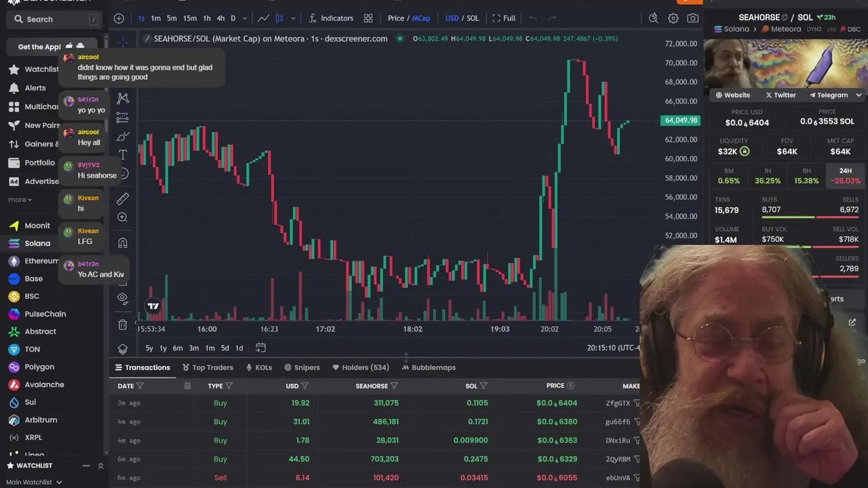Open the KOLs tab
This screenshot has height=488, width=868.
[258, 367]
